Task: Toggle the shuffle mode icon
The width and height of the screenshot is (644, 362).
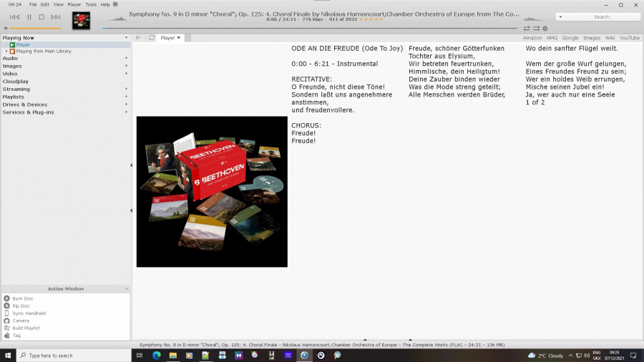Action: click(x=537, y=29)
